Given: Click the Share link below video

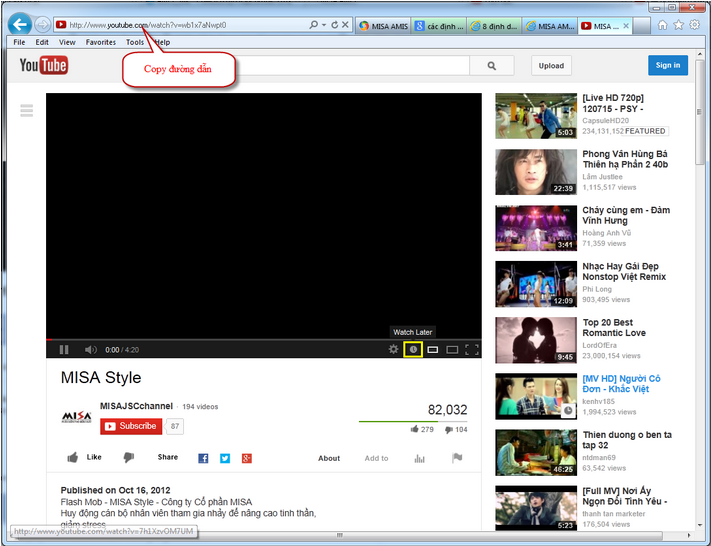Looking at the screenshot, I should pos(168,457).
